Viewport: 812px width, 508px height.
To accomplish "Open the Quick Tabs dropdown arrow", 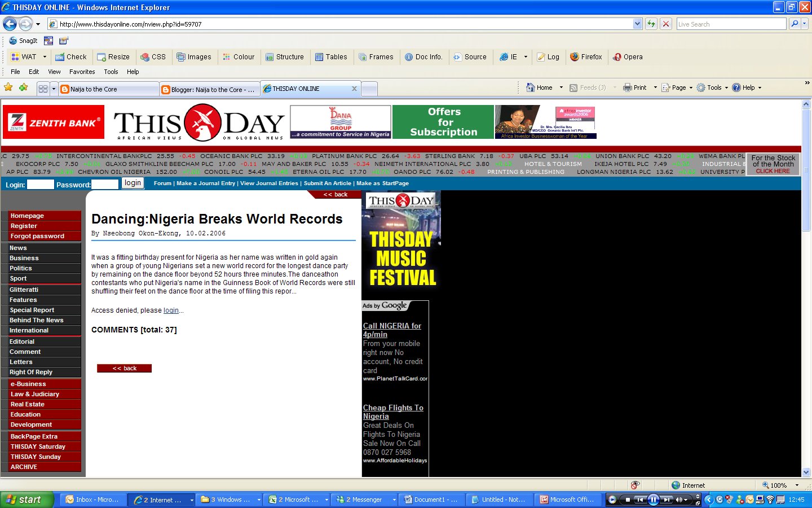I will pos(54,89).
